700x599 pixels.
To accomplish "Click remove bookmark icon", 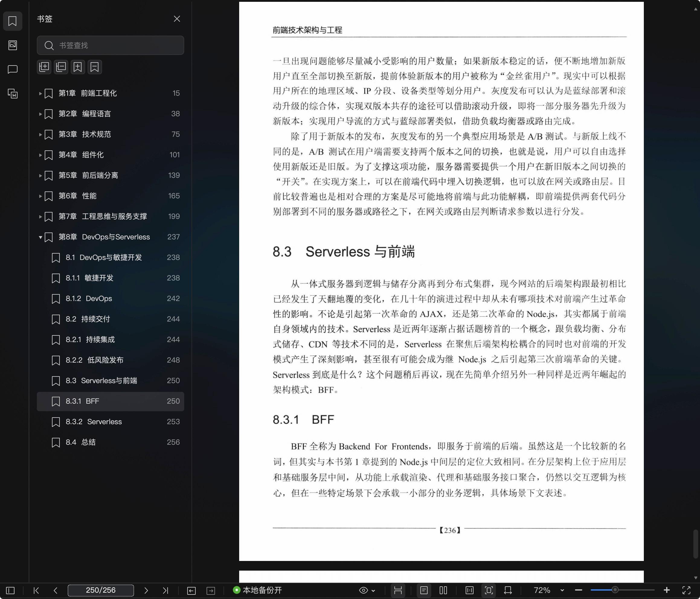I will point(95,67).
